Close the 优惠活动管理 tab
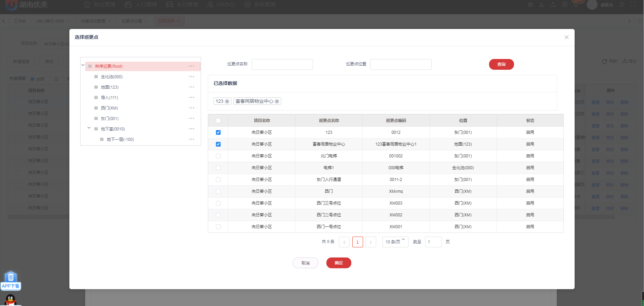This screenshot has height=306, width=644. (x=109, y=21)
